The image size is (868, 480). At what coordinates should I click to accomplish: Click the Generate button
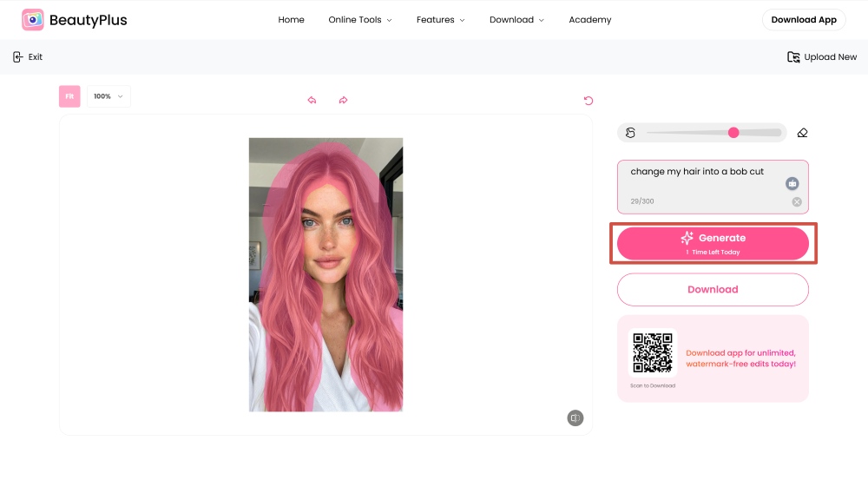tap(713, 244)
